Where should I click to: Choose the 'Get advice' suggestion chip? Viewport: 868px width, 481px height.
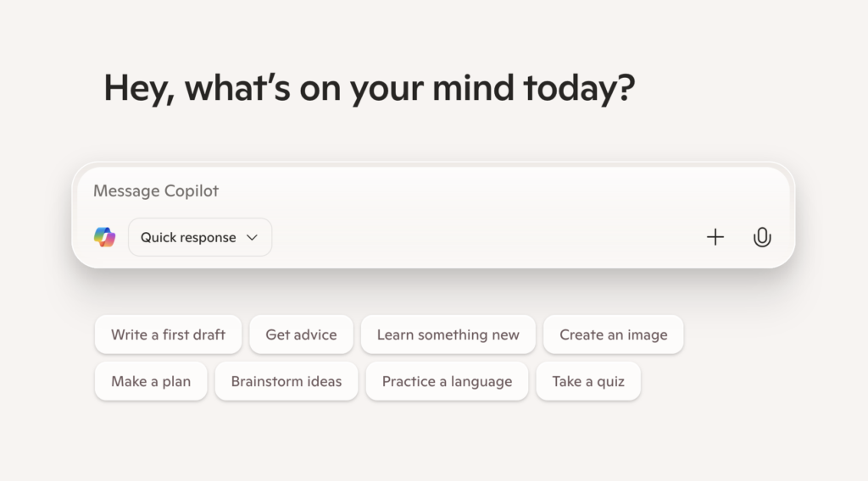click(x=301, y=334)
